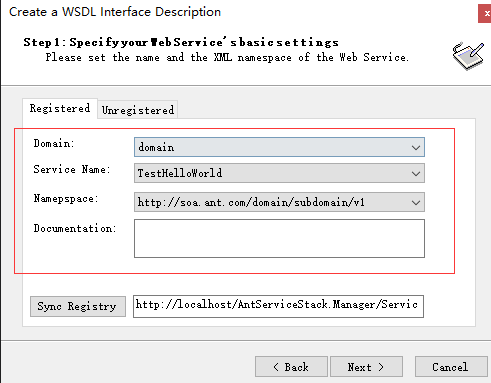Click the TestHelloWorld service name field
The image size is (491, 383).
coord(279,173)
